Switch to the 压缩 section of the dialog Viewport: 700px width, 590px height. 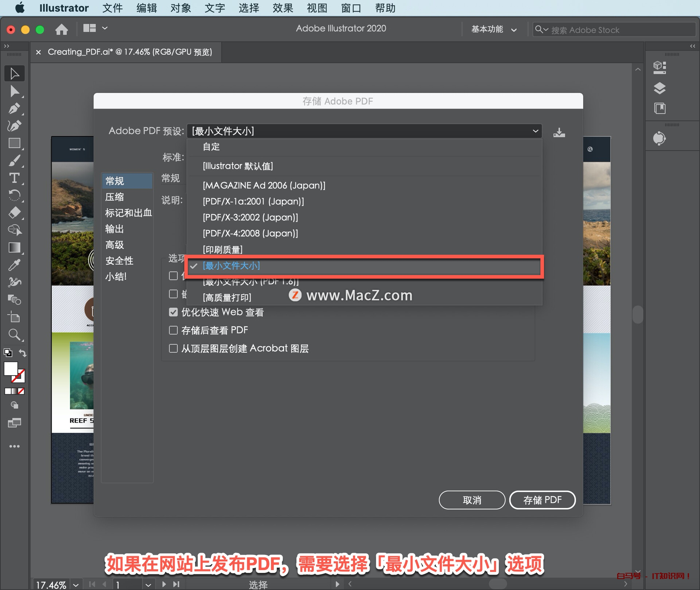(114, 197)
